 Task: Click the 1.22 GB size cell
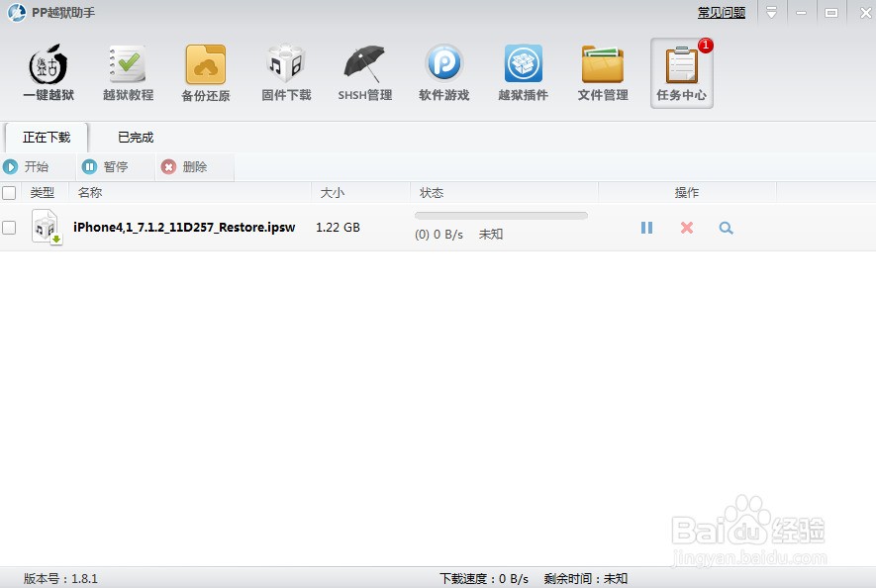click(338, 228)
